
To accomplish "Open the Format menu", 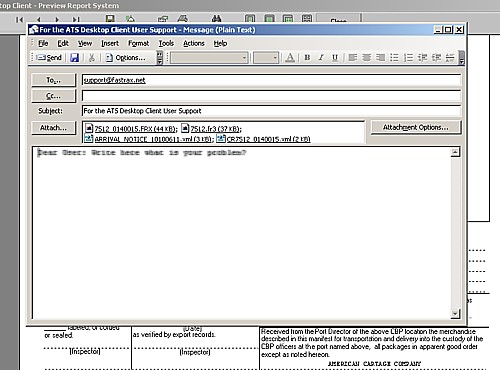I will point(138,43).
